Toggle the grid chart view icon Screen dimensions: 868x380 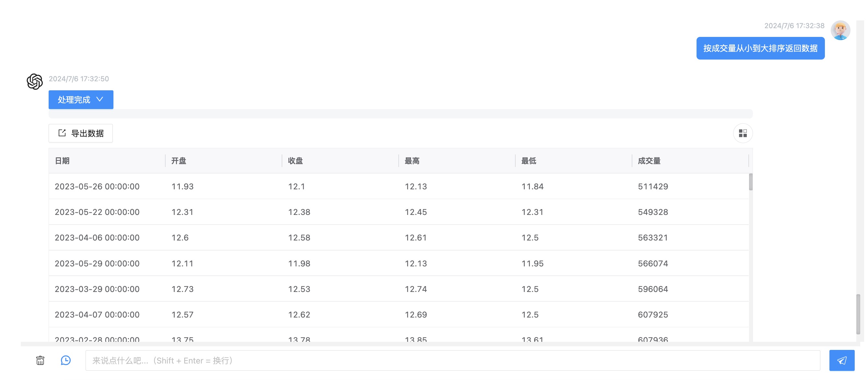click(742, 133)
